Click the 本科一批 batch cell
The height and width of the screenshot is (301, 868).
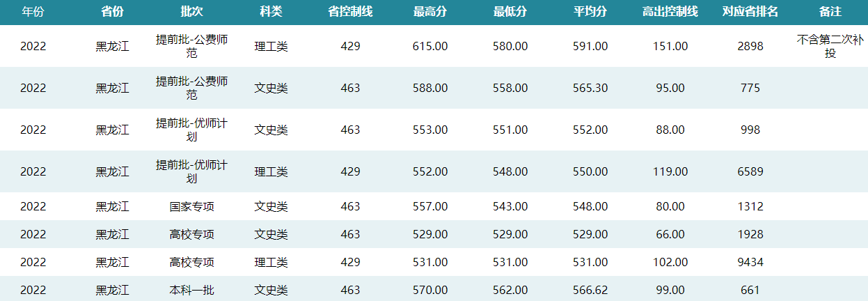(x=191, y=290)
